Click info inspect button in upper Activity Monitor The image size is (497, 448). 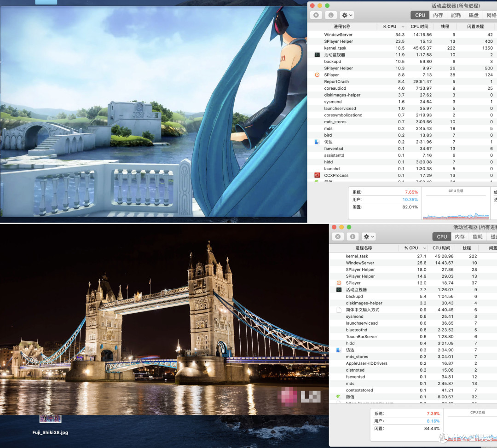point(330,15)
